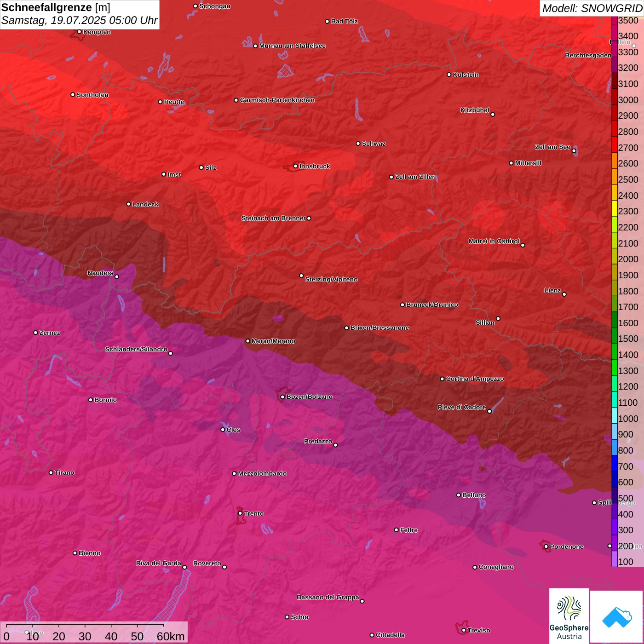644x644 pixels.
Task: Click the "Matrei in Osttirol" label
Action: coord(494,241)
